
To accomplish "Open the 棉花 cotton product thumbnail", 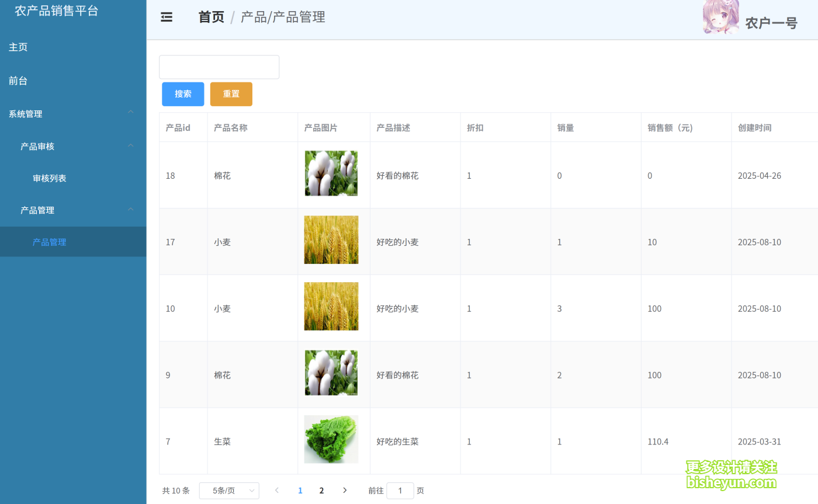I will point(331,173).
